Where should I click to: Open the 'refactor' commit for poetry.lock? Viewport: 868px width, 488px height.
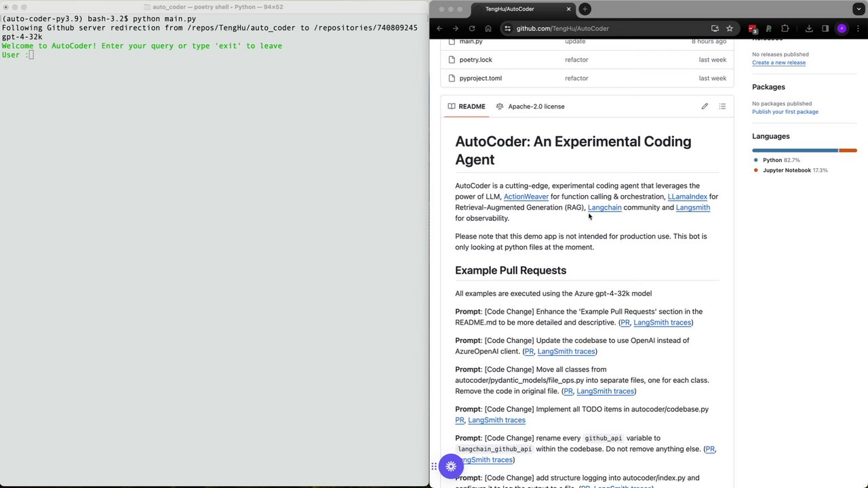pos(576,60)
